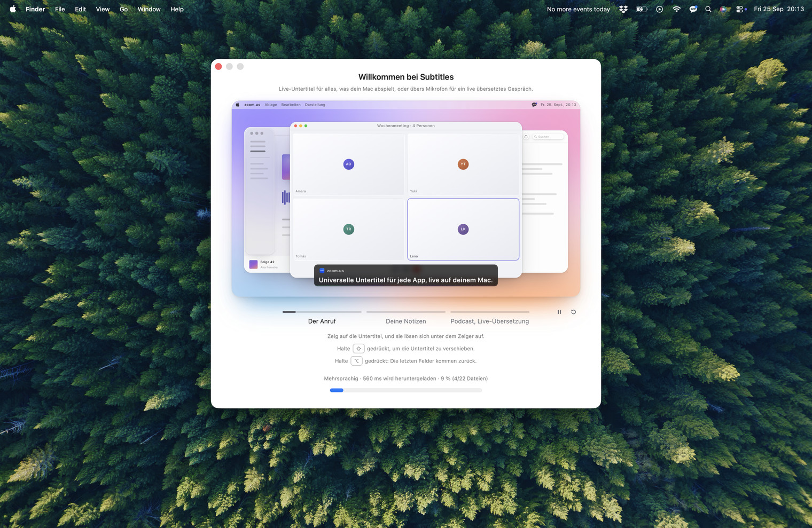Open the Dropbox menu bar icon

623,9
